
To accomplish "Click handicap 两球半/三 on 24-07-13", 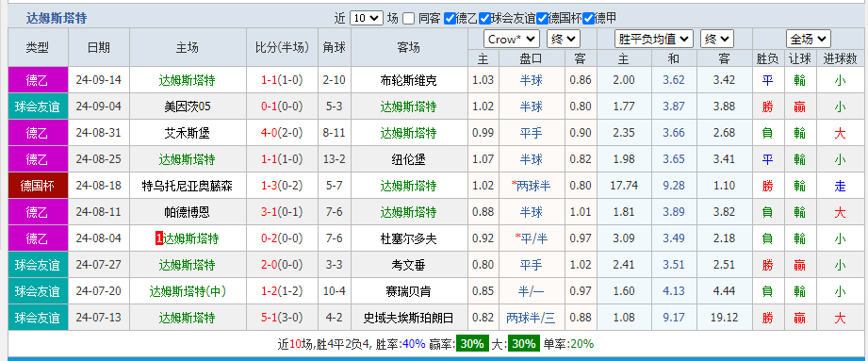I will point(531,318).
